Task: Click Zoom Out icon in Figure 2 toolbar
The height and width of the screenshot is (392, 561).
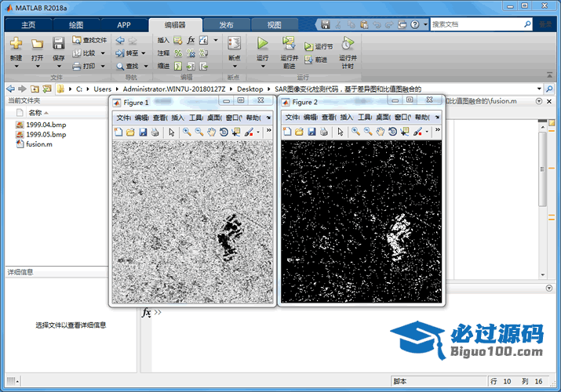Action: point(368,132)
